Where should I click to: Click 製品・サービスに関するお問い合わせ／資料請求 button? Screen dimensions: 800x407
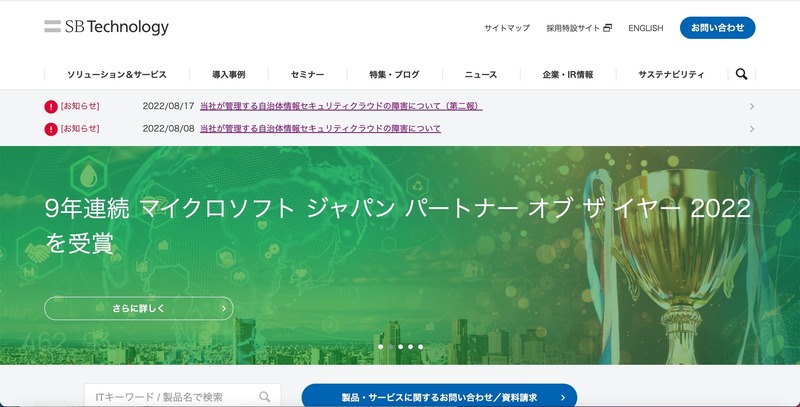point(439,397)
